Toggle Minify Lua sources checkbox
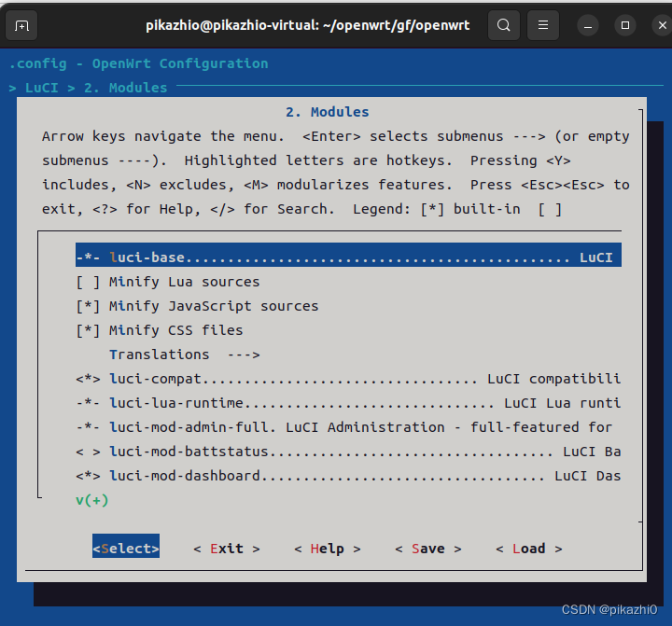Viewport: 672px width, 626px height. [x=88, y=282]
